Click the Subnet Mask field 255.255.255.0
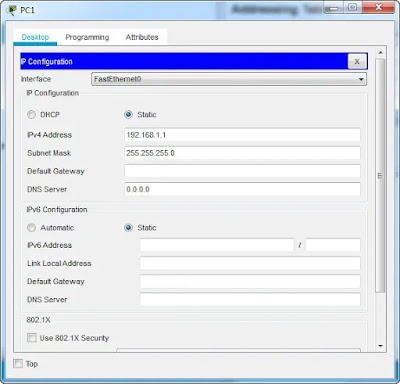 pos(242,153)
